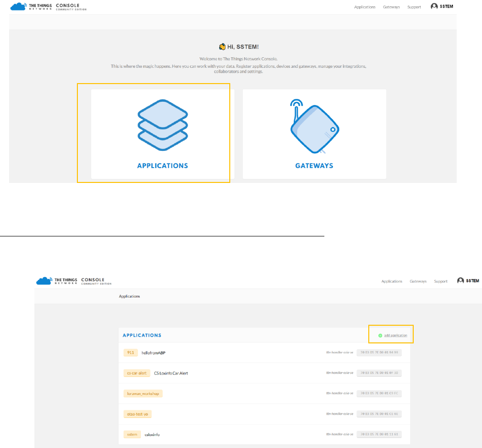Click the Applications breadcrumb in the bottom screenshot
Image resolution: width=482 pixels, height=448 pixels.
(129, 297)
